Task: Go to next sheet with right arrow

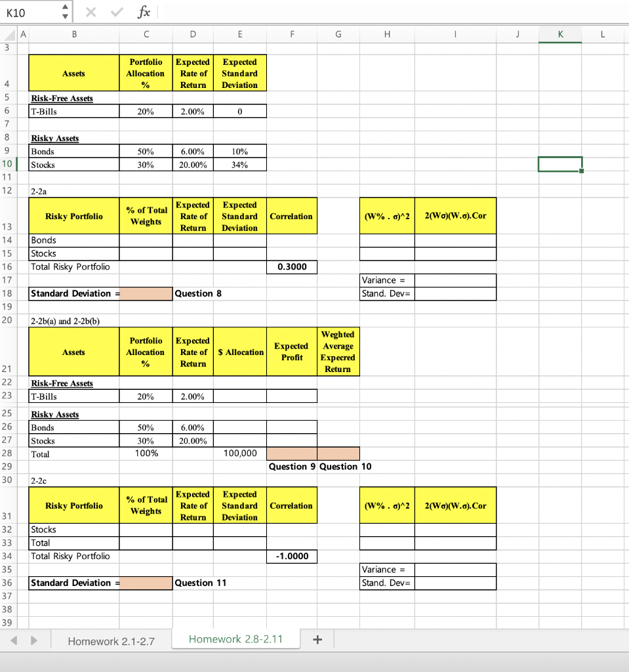Action: click(x=34, y=640)
